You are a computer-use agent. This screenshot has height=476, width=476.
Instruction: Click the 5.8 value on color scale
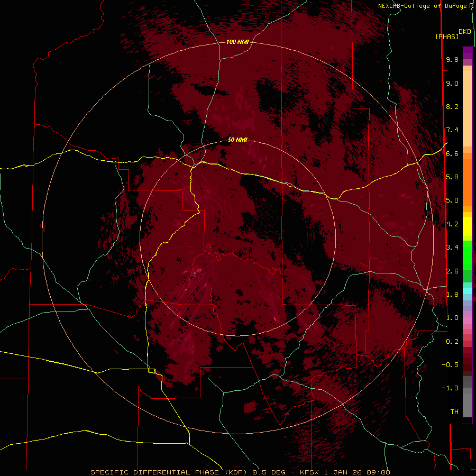452,177
